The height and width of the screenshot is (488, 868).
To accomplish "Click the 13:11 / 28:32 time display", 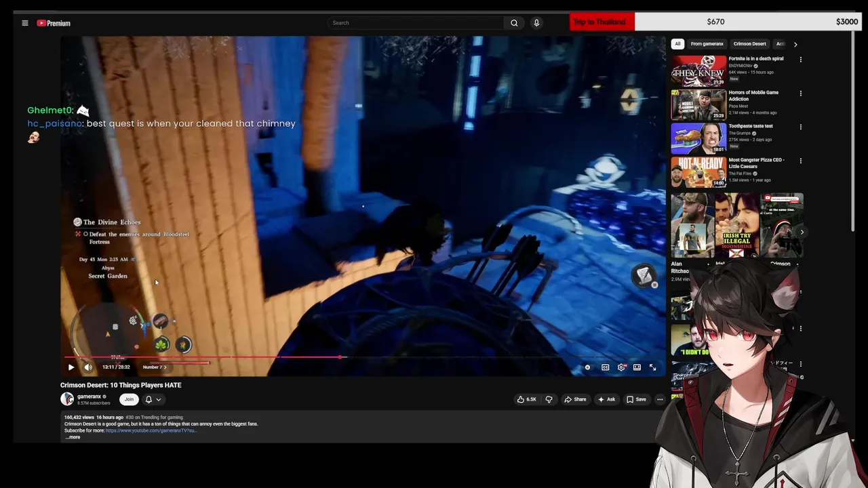I will point(116,367).
